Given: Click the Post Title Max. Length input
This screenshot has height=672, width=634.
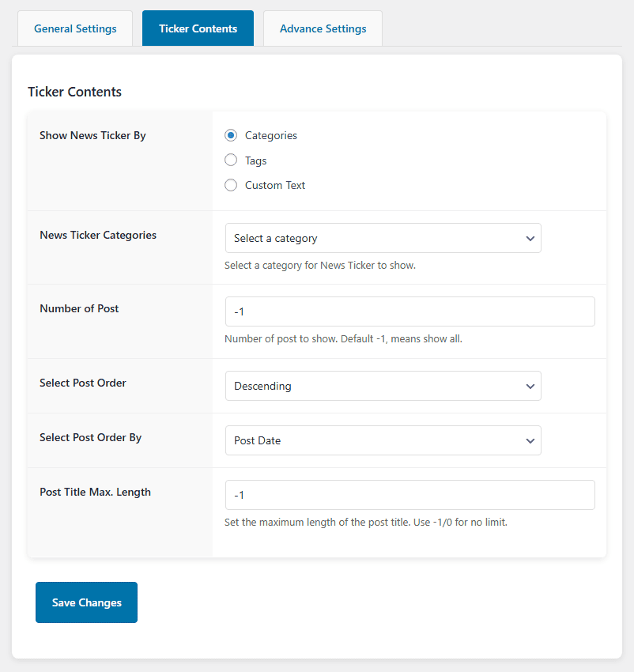Looking at the screenshot, I should click(409, 494).
